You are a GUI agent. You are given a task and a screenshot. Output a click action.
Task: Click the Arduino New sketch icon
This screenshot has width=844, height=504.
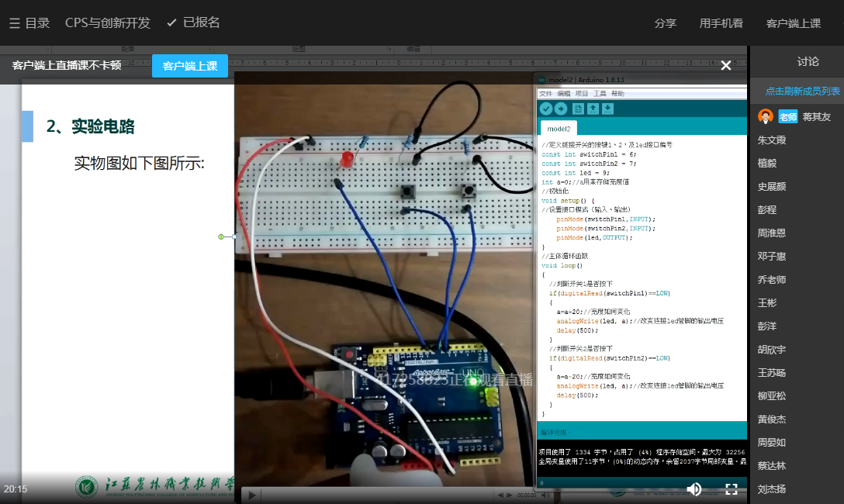coord(578,109)
